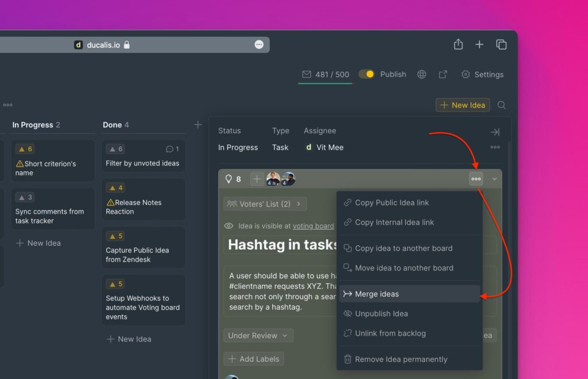The width and height of the screenshot is (588, 379).
Task: Open the Under Review status dropdown
Action: coord(258,335)
